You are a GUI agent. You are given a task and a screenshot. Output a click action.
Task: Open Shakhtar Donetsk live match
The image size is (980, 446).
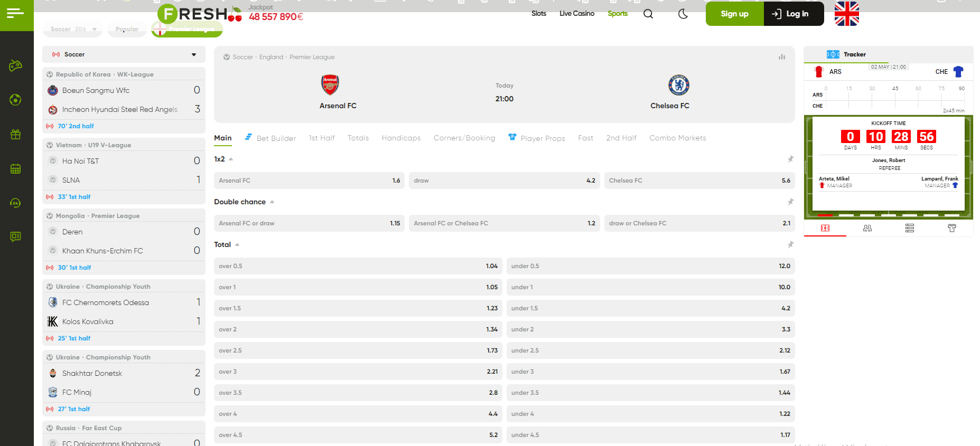[x=124, y=373]
